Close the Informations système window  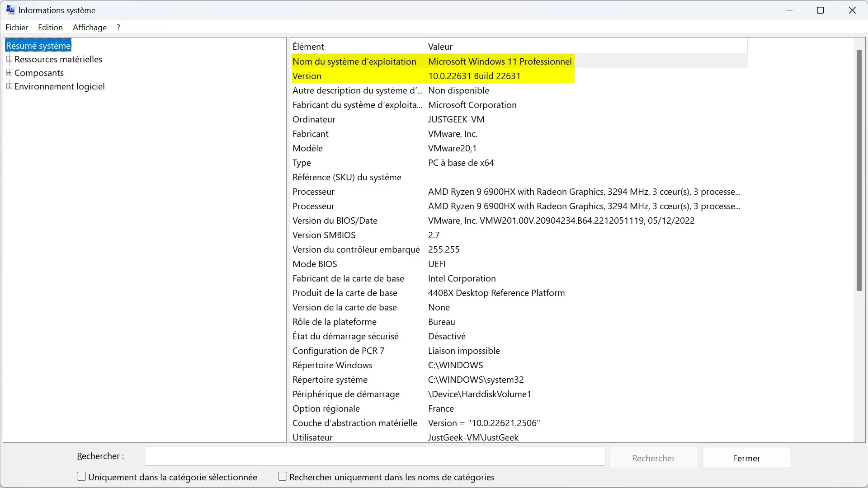tap(852, 10)
